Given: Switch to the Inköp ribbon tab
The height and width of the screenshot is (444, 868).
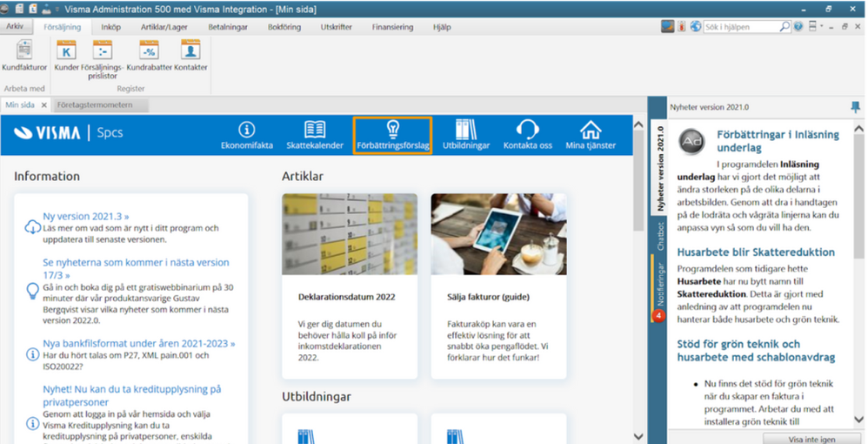Looking at the screenshot, I should 110,27.
